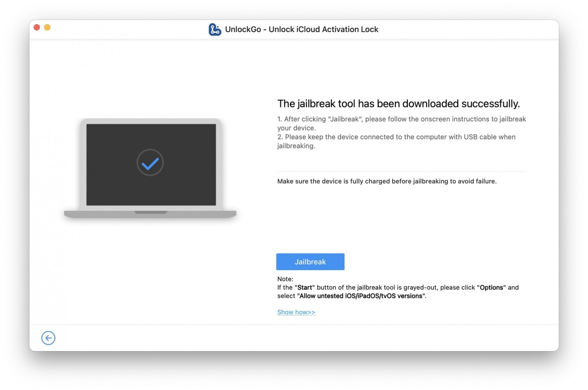
Task: Click the heading about jailbreak tool downloaded successfully
Action: [399, 104]
